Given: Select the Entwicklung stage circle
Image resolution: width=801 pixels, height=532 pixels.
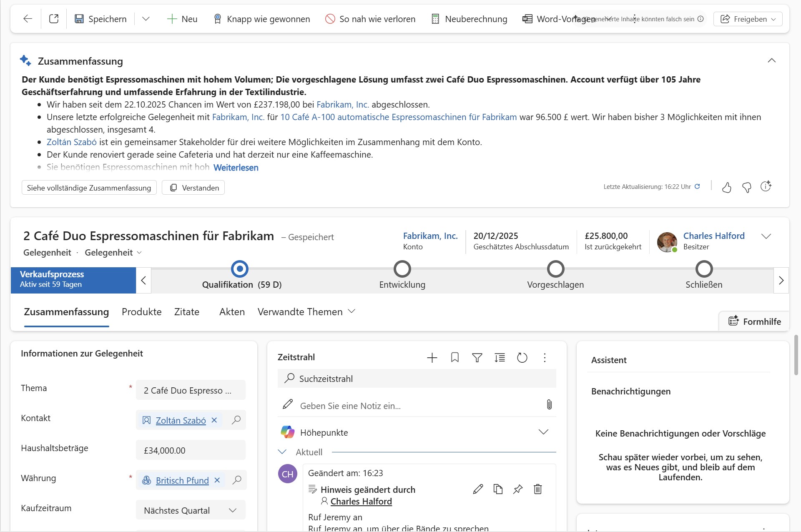Looking at the screenshot, I should (402, 269).
